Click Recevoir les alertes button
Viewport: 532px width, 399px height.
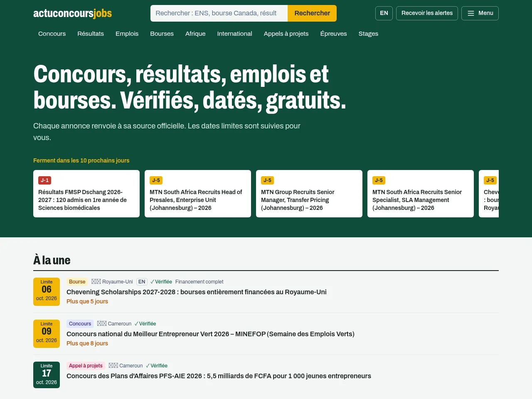tap(427, 13)
